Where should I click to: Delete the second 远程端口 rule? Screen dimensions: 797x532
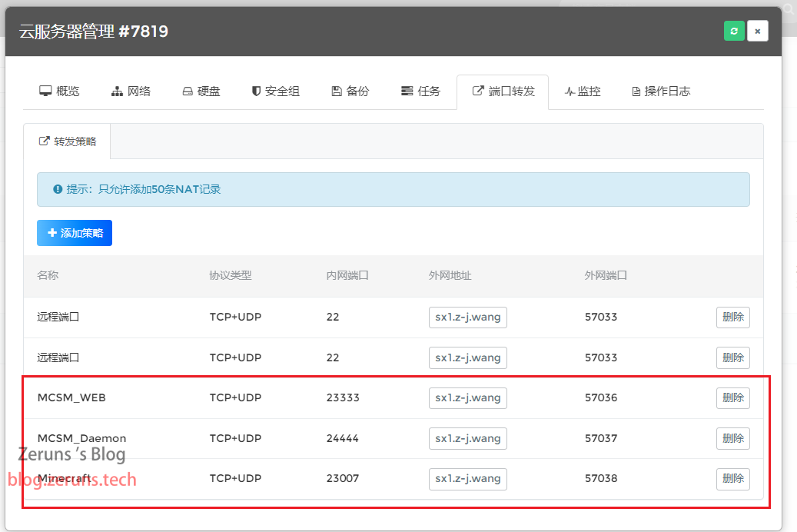point(733,357)
